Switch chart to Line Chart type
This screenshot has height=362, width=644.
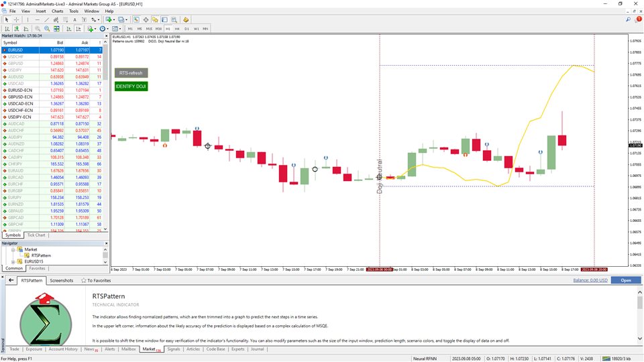pyautogui.click(x=26, y=29)
